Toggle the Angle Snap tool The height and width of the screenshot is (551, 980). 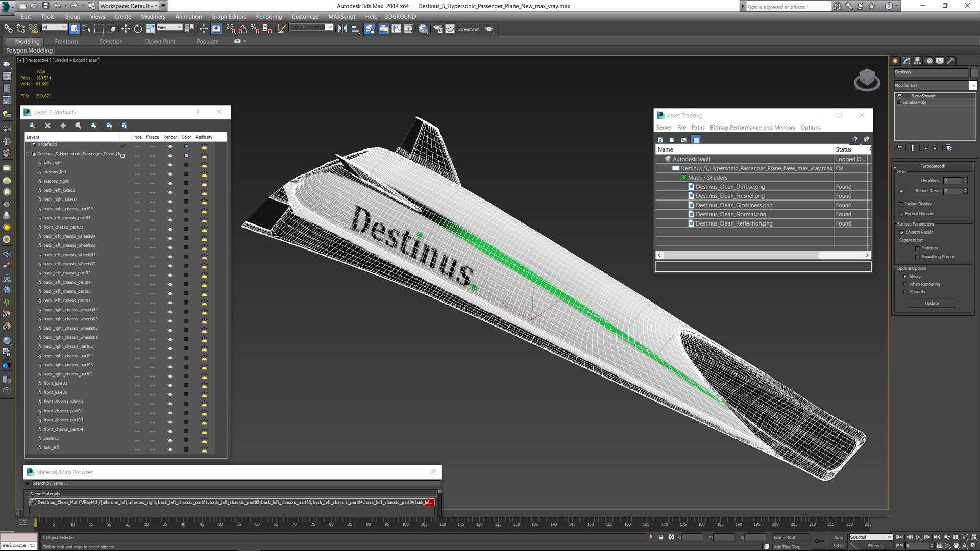(243, 29)
